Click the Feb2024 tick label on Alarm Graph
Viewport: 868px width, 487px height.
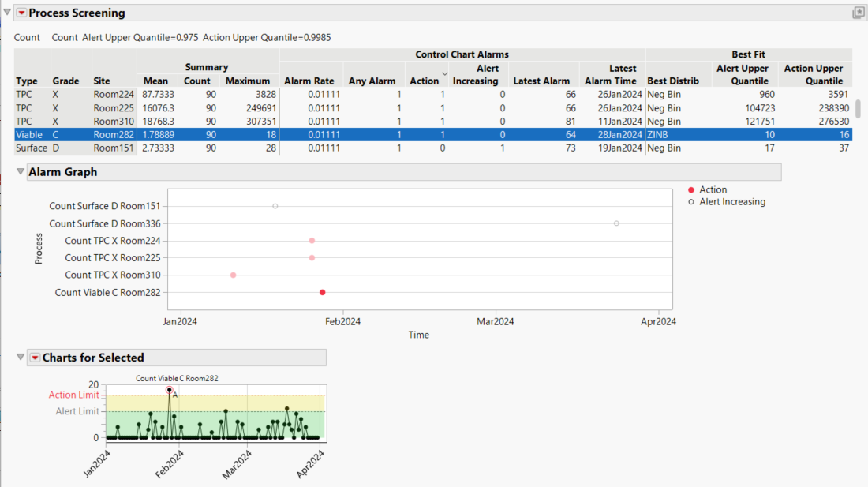point(342,321)
